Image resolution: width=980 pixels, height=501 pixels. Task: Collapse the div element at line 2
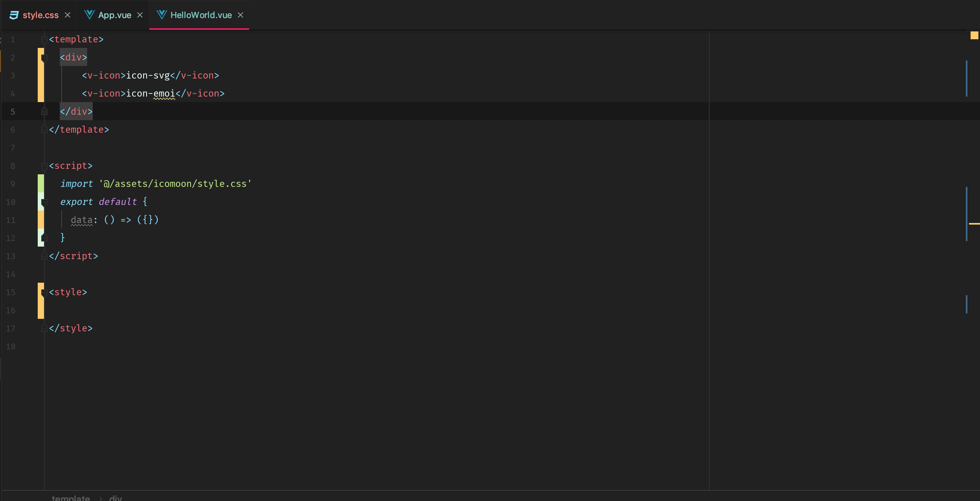point(44,58)
